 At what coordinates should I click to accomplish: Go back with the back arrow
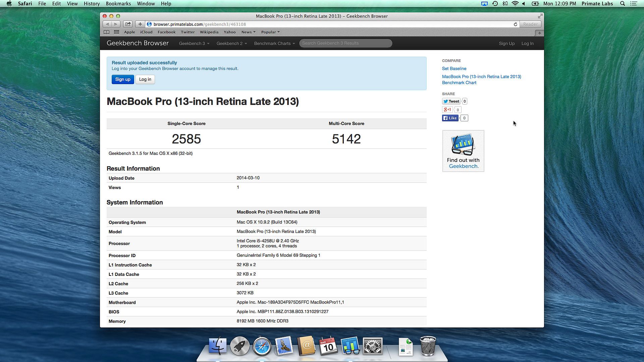(107, 24)
